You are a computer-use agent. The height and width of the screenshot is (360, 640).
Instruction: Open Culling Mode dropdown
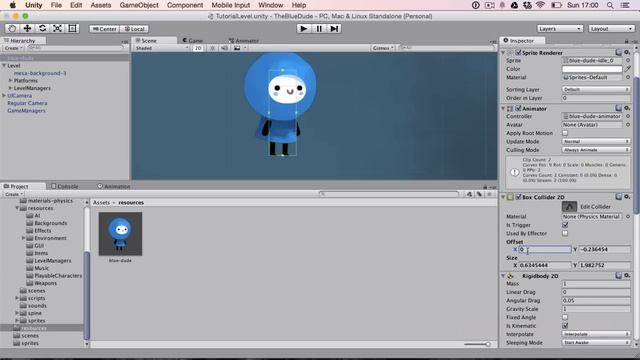[596, 150]
